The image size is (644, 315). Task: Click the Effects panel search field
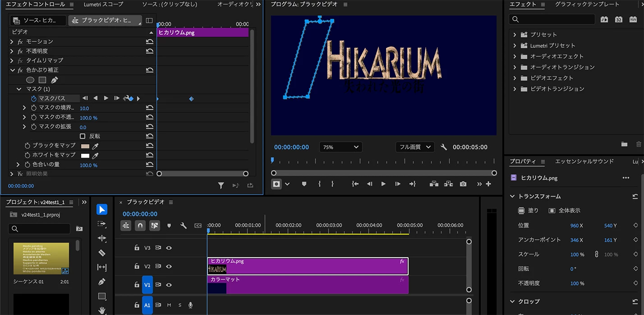coord(552,19)
